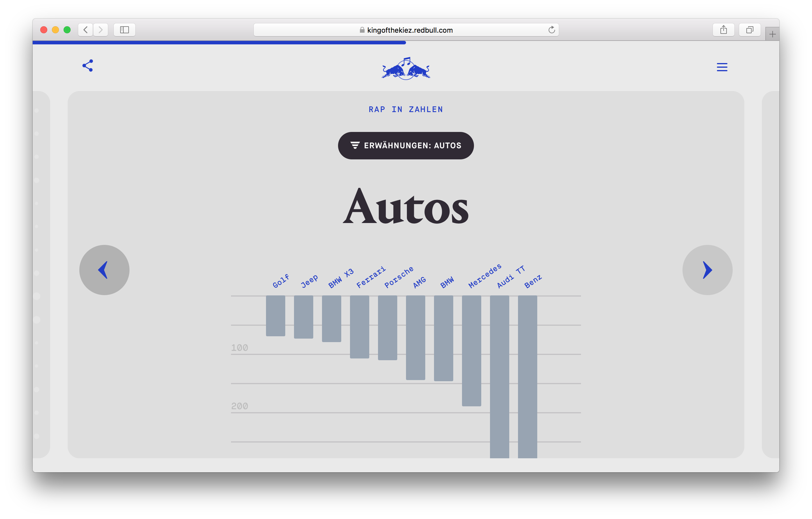Click the BMW X3 bar in chart

pyautogui.click(x=331, y=319)
